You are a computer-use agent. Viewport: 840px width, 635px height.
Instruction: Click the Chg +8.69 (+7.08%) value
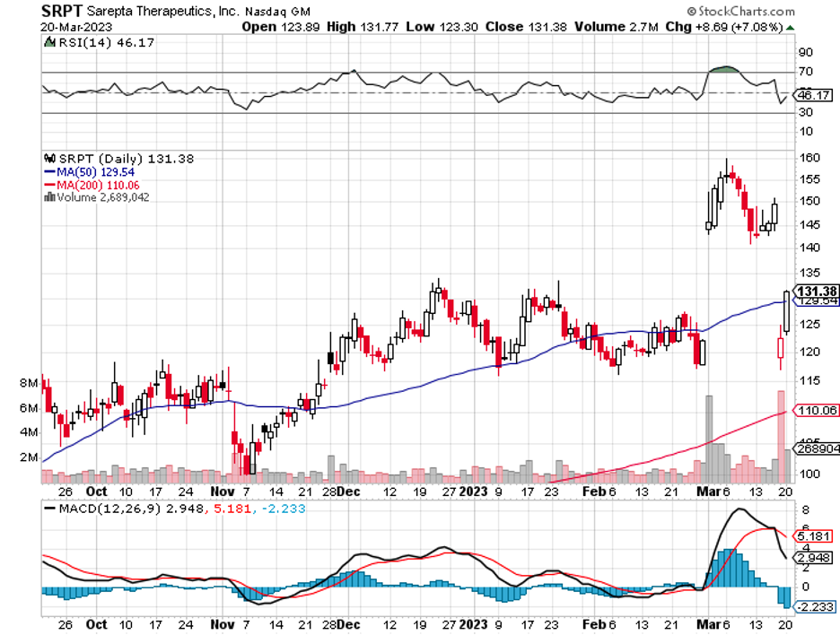pos(724,27)
